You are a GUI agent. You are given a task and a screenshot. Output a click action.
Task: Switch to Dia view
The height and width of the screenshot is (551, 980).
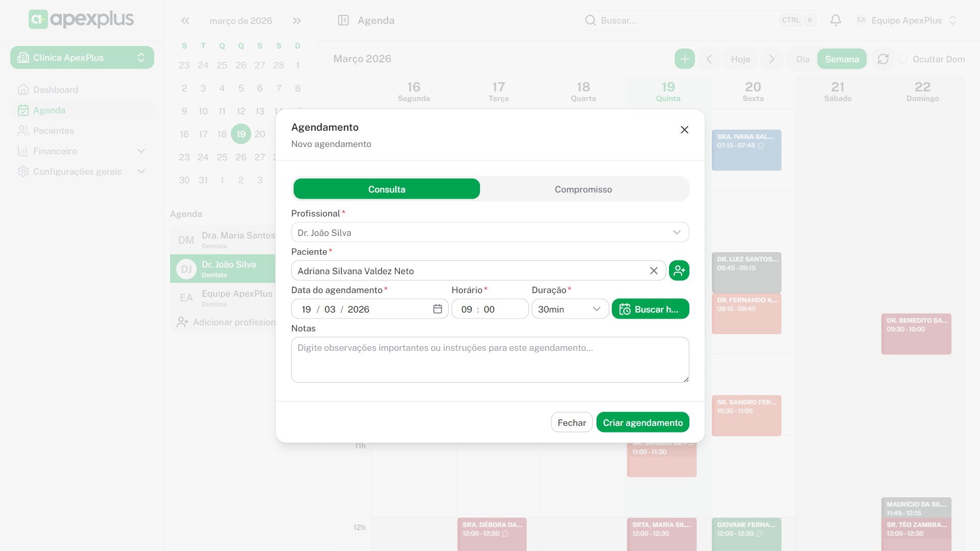pos(802,59)
